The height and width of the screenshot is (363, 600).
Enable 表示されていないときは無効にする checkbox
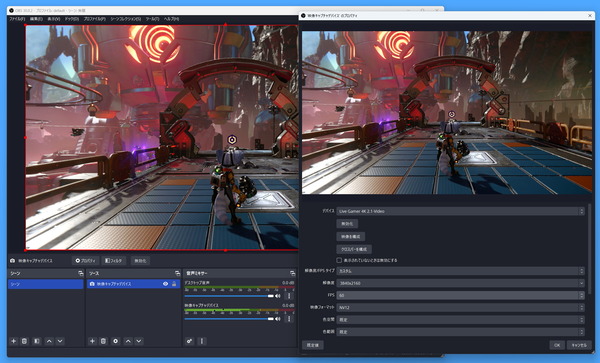coord(339,260)
